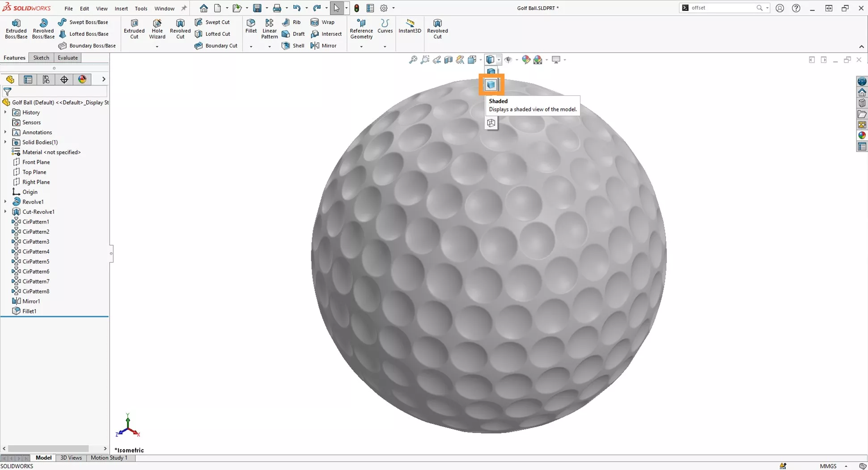Expand the Solid Bodies tree node
This screenshot has height=470, width=868.
coord(5,142)
